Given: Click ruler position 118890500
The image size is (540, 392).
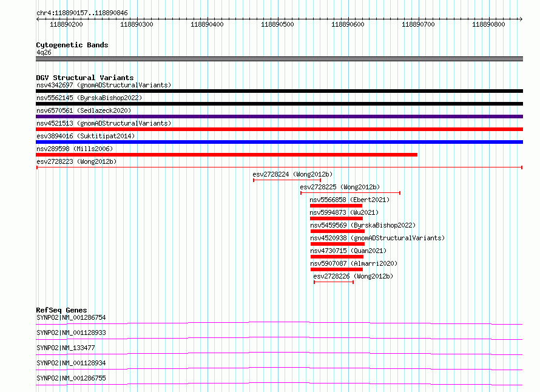Looking at the screenshot, I should tap(277, 24).
